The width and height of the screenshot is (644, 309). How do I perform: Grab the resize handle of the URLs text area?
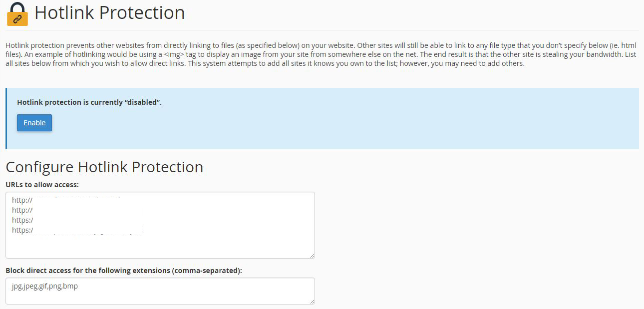[x=312, y=255]
